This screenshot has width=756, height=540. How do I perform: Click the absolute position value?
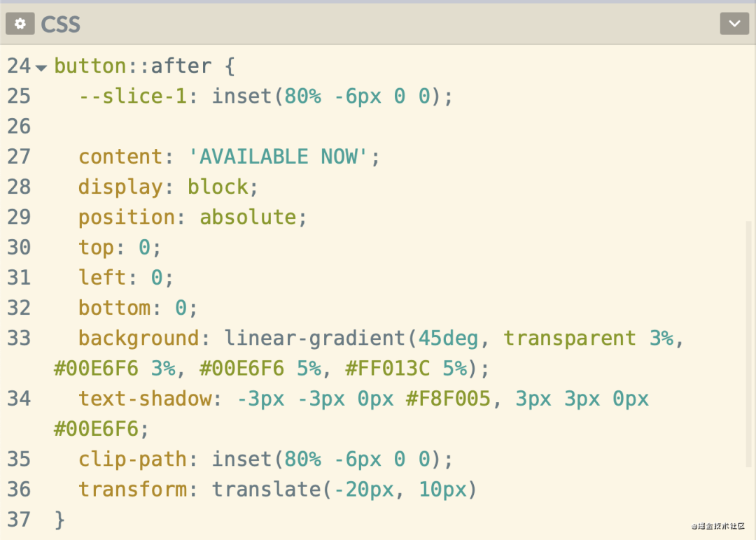coord(248,218)
